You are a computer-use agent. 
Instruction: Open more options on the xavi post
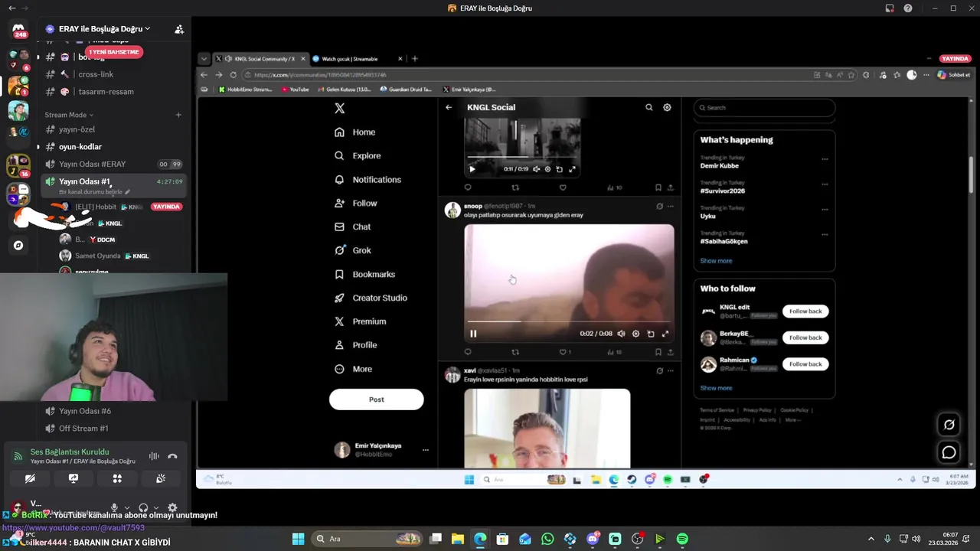tap(671, 370)
